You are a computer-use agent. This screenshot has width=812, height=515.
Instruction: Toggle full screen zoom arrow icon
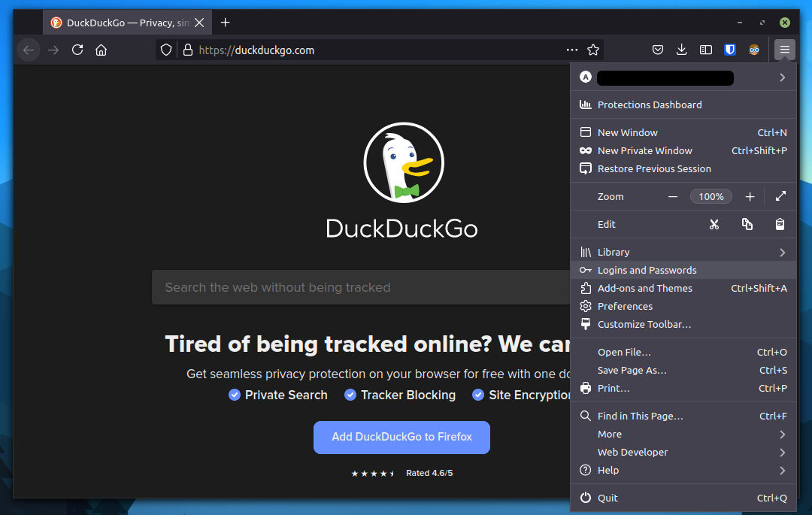point(780,196)
